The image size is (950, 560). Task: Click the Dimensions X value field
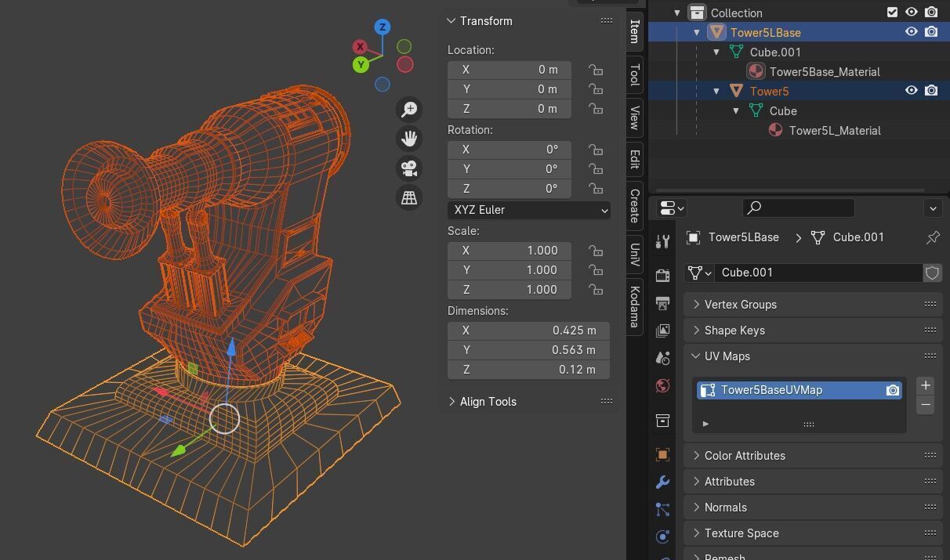pyautogui.click(x=528, y=331)
